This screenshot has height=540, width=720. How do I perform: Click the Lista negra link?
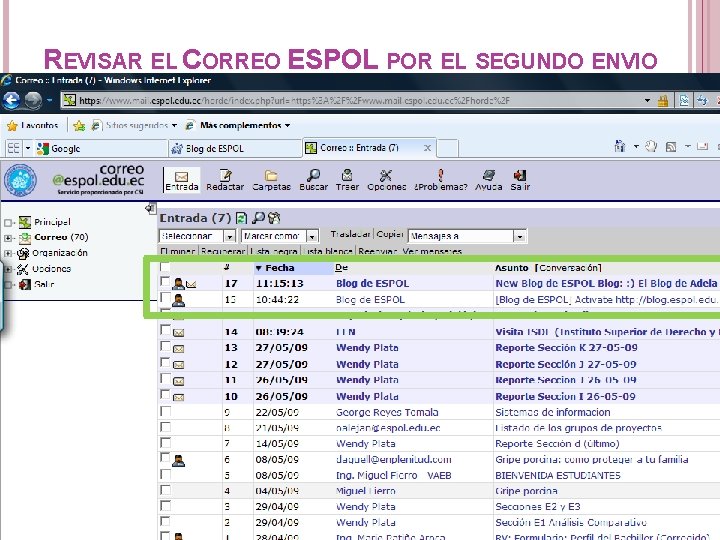tap(276, 252)
